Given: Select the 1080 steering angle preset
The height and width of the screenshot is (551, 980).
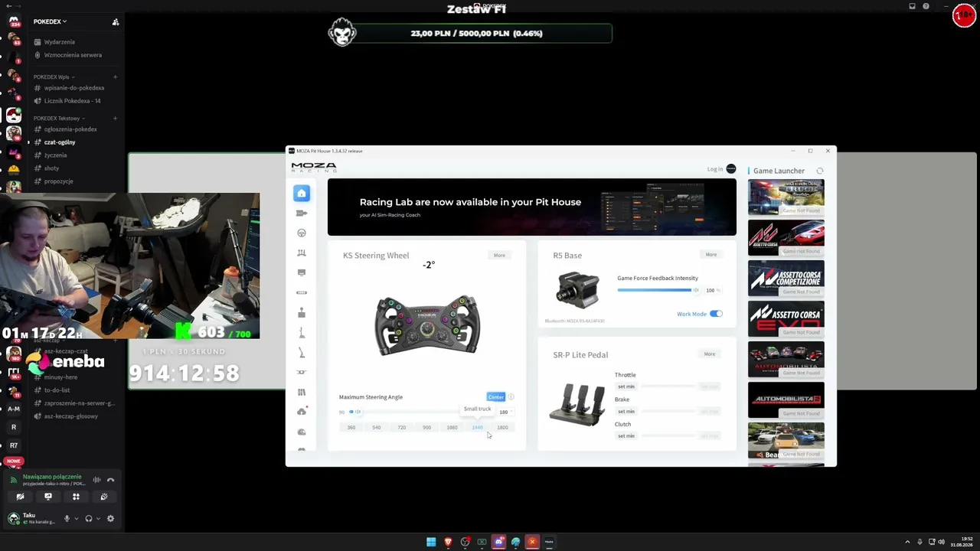Looking at the screenshot, I should click(x=452, y=427).
